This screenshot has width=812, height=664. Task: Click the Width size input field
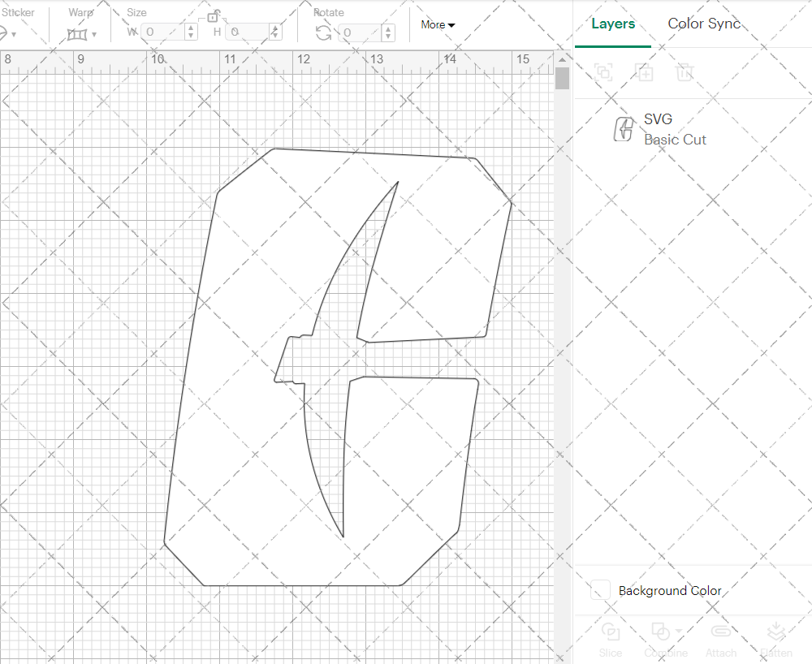(x=162, y=32)
